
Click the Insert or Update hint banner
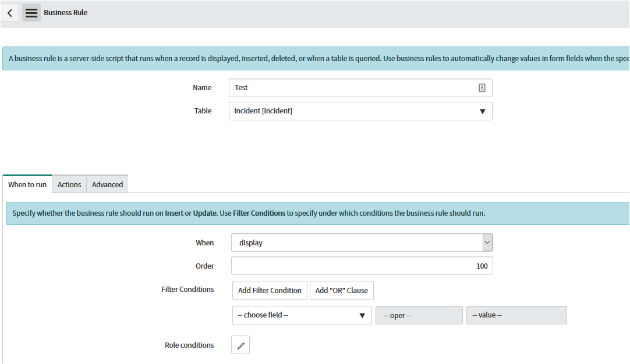(317, 213)
